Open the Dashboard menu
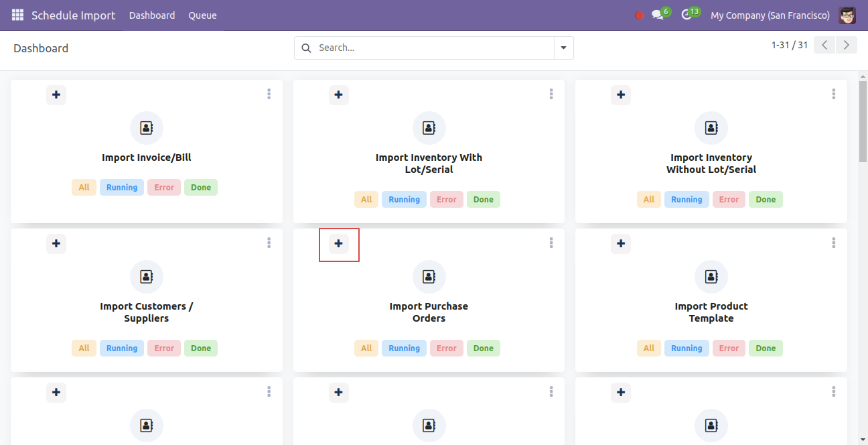The image size is (868, 445). click(x=152, y=15)
